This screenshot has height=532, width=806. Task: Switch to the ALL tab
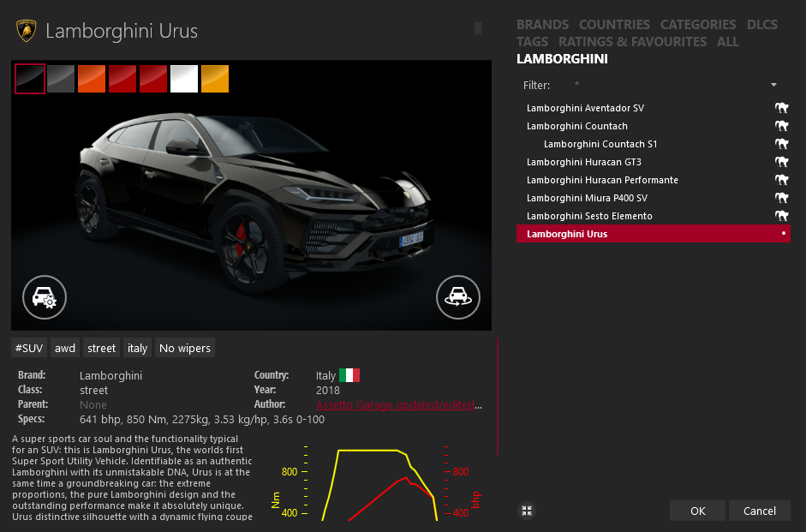728,42
